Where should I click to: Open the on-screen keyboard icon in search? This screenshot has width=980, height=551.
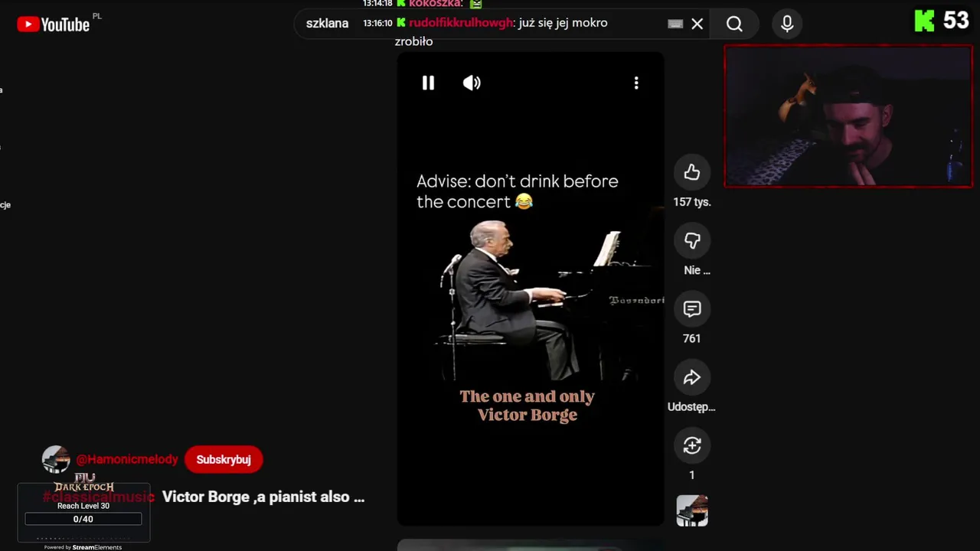click(675, 24)
